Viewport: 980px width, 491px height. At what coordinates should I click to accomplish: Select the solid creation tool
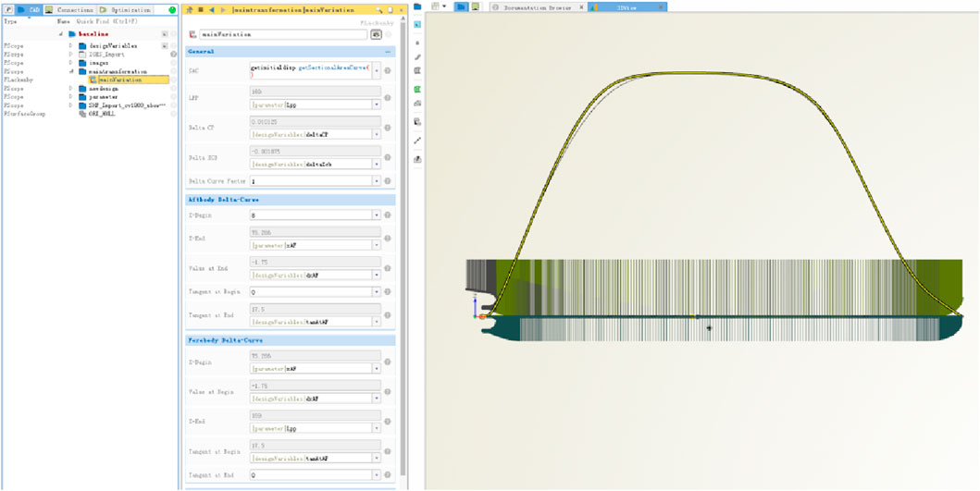(x=417, y=103)
